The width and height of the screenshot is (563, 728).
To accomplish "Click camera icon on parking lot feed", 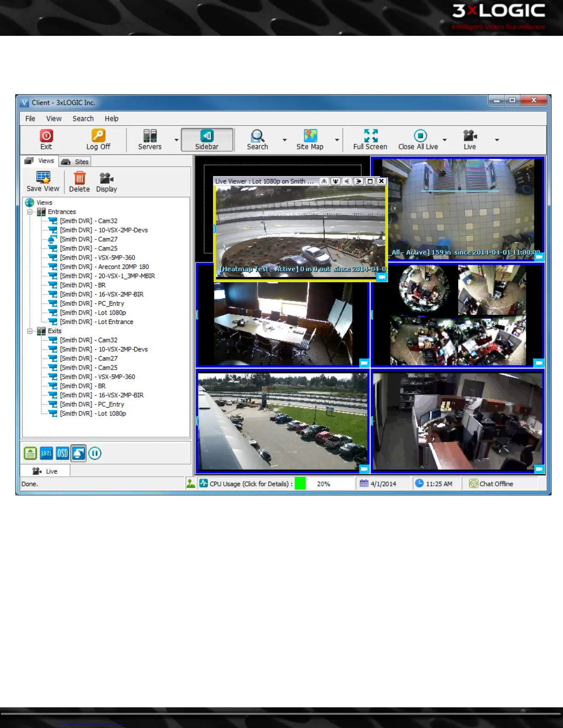I will [x=364, y=469].
